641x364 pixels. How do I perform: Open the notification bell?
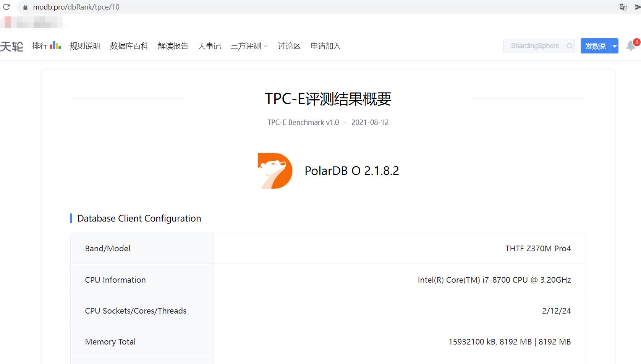point(631,46)
